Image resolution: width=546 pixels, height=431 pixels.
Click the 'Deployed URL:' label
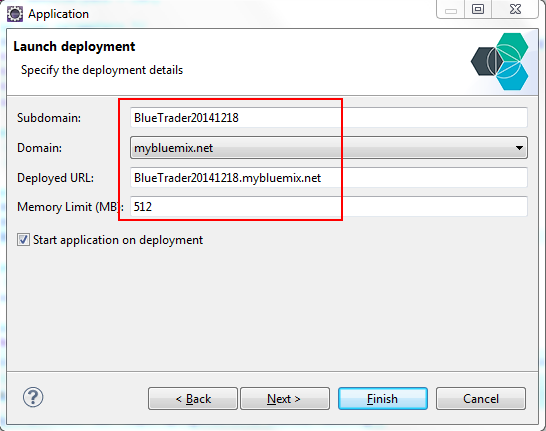(x=55, y=178)
